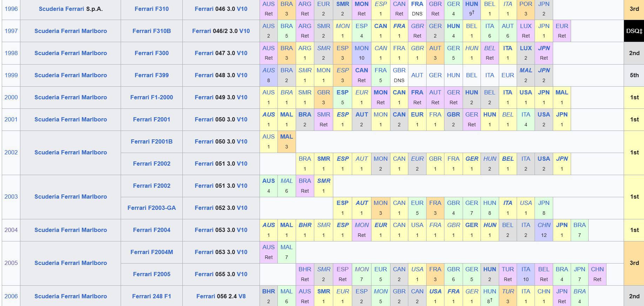
Task: Click the final EUR race in 1997 row
Action: pos(562,26)
